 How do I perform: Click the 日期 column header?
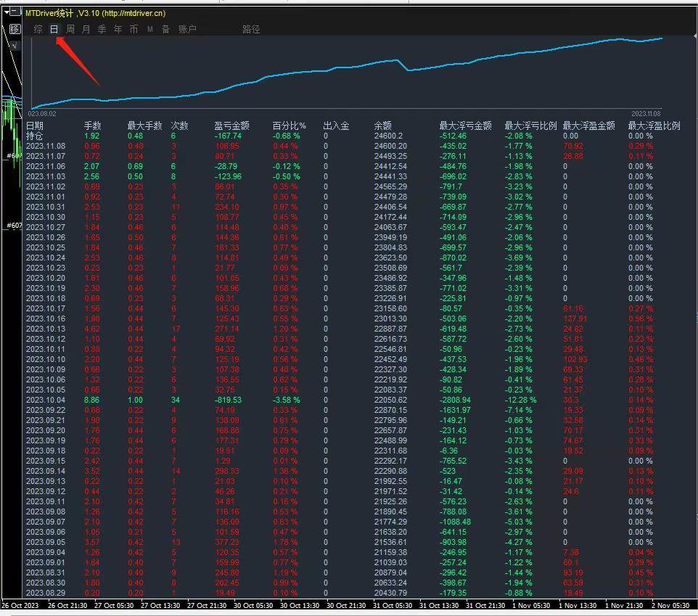click(x=35, y=126)
